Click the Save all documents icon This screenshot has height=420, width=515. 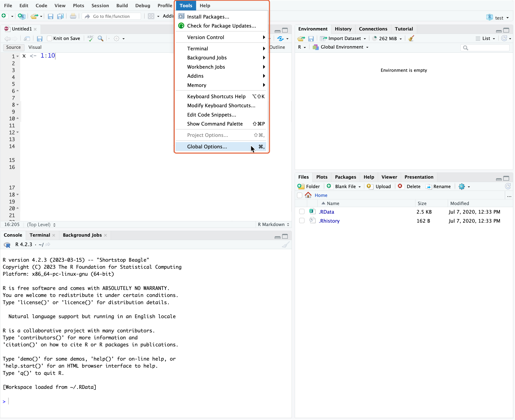tap(60, 16)
